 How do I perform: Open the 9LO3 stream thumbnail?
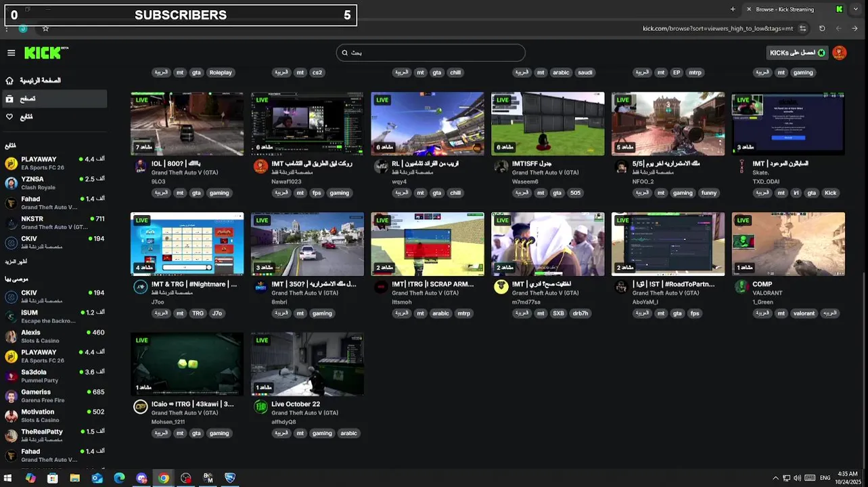pyautogui.click(x=187, y=124)
